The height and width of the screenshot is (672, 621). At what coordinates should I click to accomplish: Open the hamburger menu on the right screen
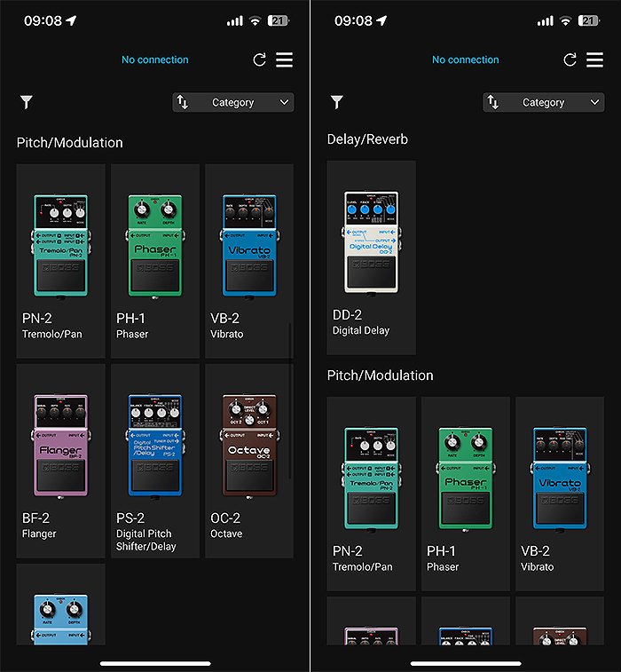(x=595, y=59)
